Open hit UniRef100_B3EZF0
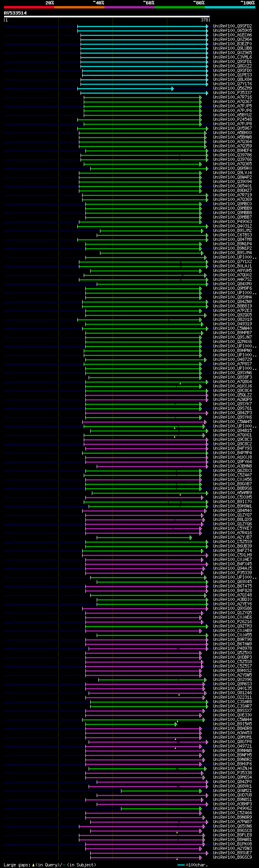The image size is (259, 868). tap(232, 44)
